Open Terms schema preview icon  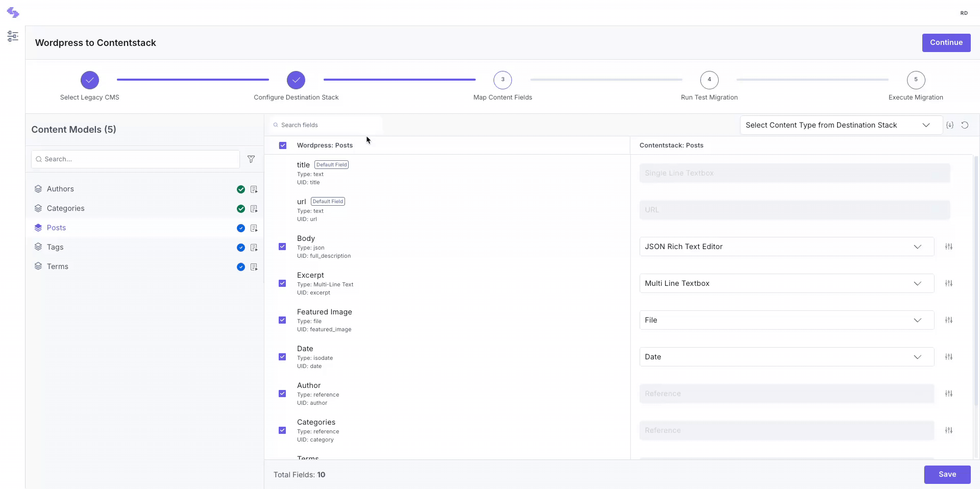(254, 267)
